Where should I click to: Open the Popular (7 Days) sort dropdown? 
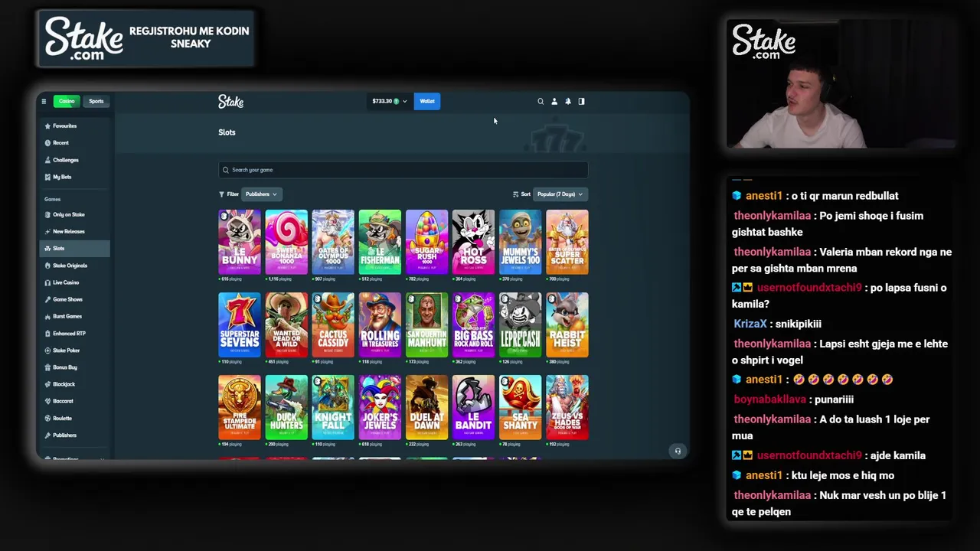click(560, 194)
